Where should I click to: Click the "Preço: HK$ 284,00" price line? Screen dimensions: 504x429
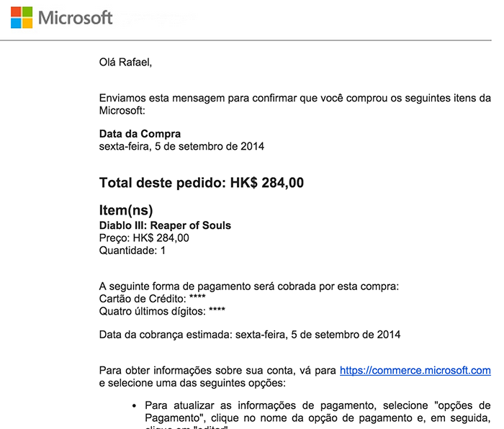coord(144,238)
